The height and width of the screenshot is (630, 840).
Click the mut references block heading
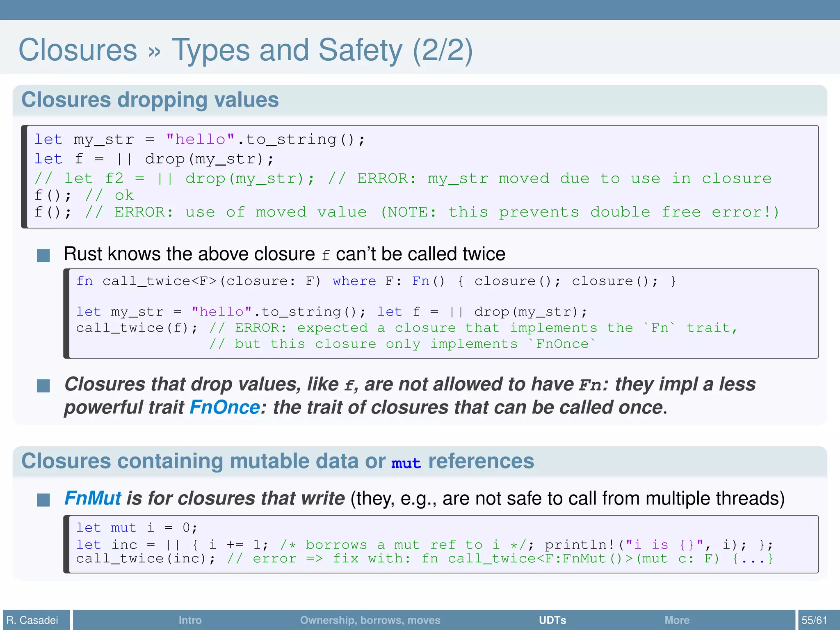(277, 461)
